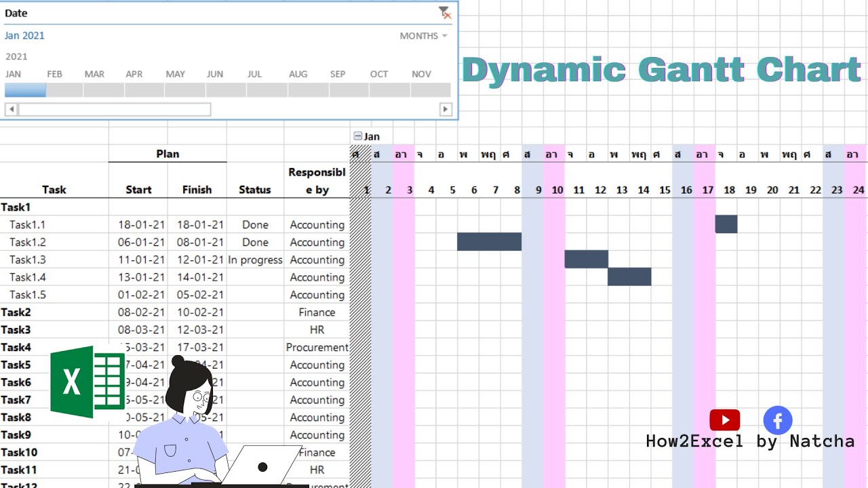Click the timeline horizontal scrollbar thumb
The image size is (868, 488).
[x=115, y=109]
